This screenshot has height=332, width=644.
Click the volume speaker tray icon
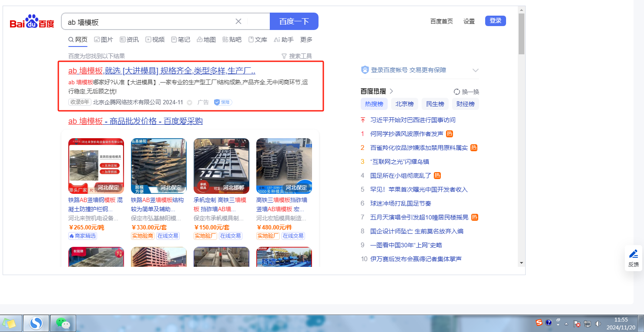[x=598, y=324]
